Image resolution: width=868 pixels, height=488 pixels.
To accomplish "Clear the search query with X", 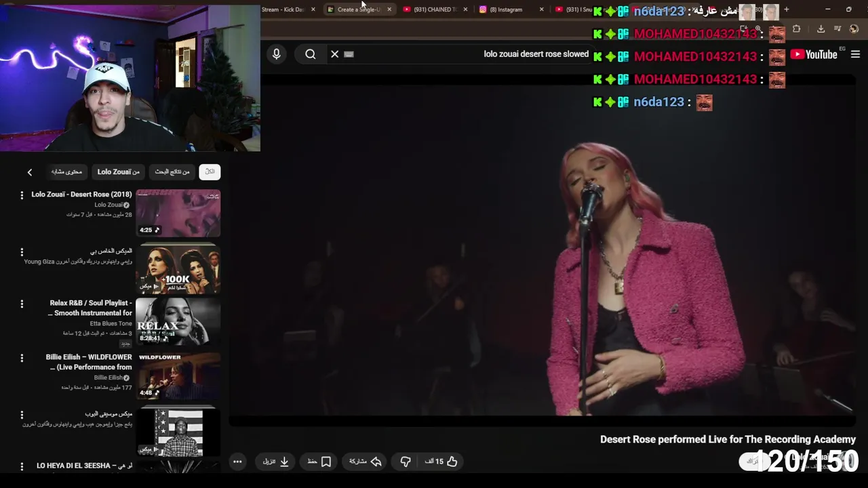I will (x=334, y=54).
